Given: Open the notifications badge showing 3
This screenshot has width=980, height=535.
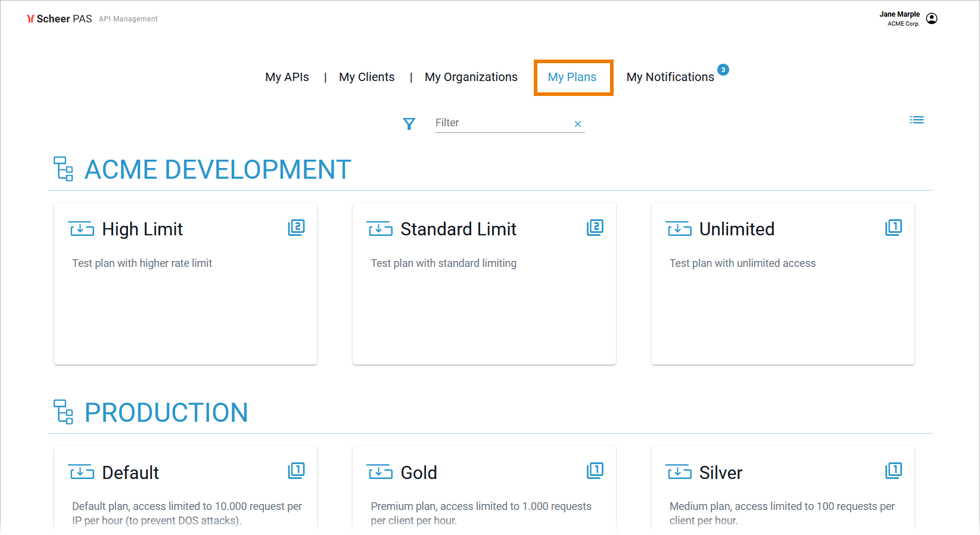Looking at the screenshot, I should click(723, 70).
